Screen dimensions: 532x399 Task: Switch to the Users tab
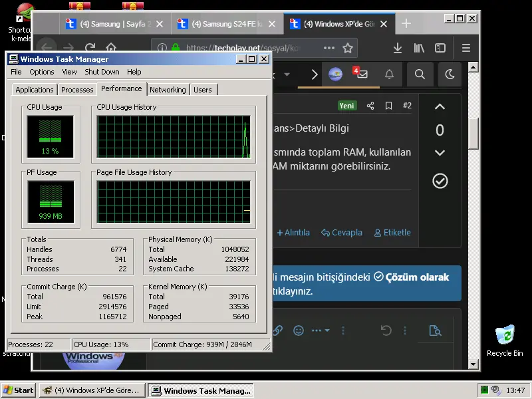tap(203, 90)
